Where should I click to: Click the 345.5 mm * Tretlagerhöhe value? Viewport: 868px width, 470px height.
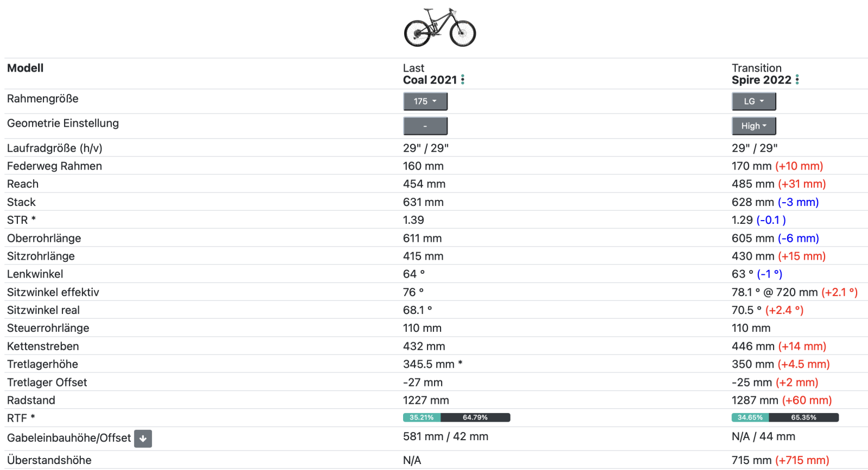pyautogui.click(x=432, y=364)
